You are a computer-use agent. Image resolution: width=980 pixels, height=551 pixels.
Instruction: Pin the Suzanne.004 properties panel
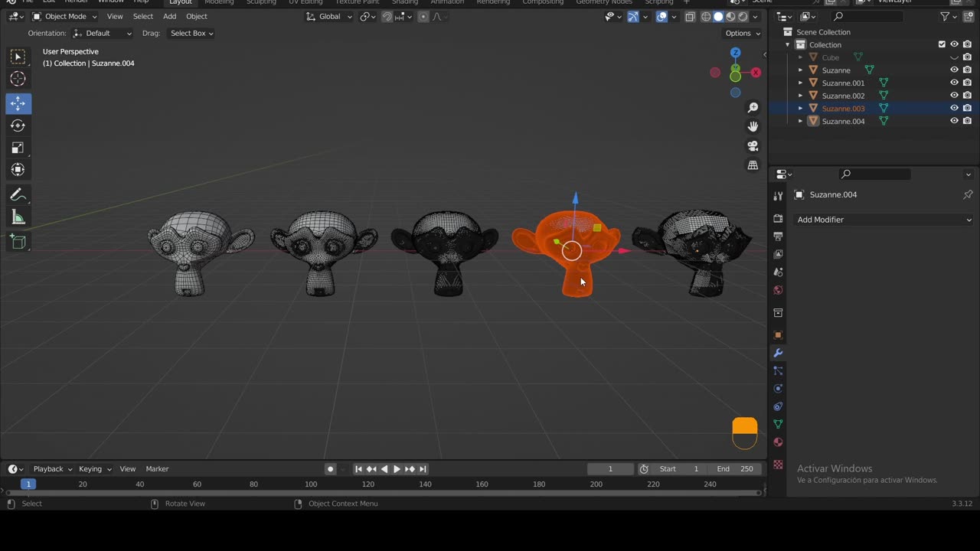(968, 194)
